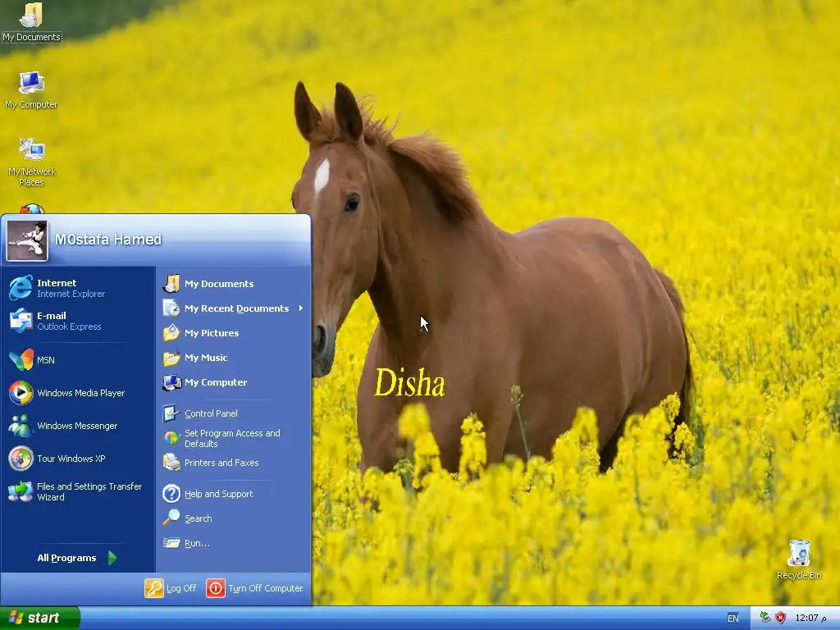This screenshot has height=630, width=840.
Task: Open Set Program Access and Defaults
Action: point(234,438)
